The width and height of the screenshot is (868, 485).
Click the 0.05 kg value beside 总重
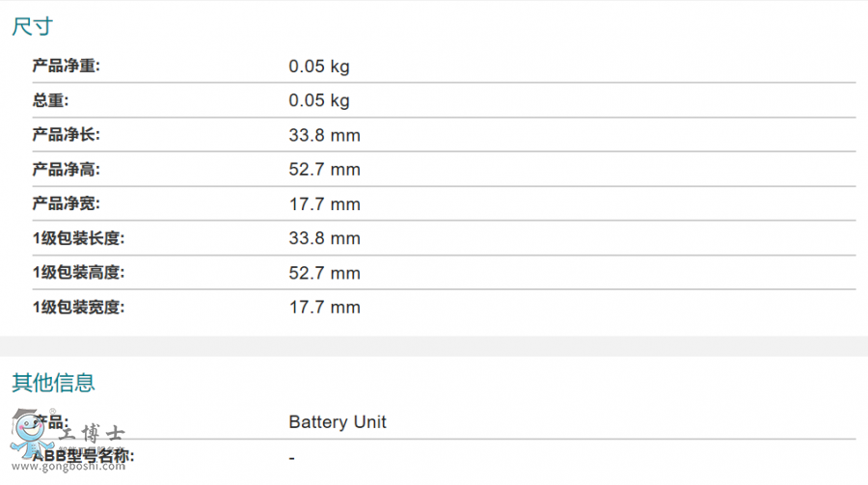coord(319,100)
